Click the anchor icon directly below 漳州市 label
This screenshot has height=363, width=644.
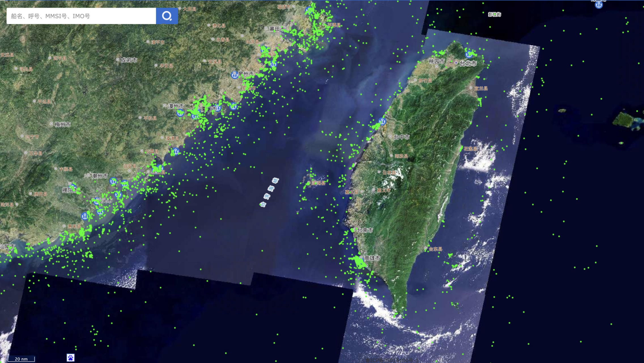click(x=180, y=113)
